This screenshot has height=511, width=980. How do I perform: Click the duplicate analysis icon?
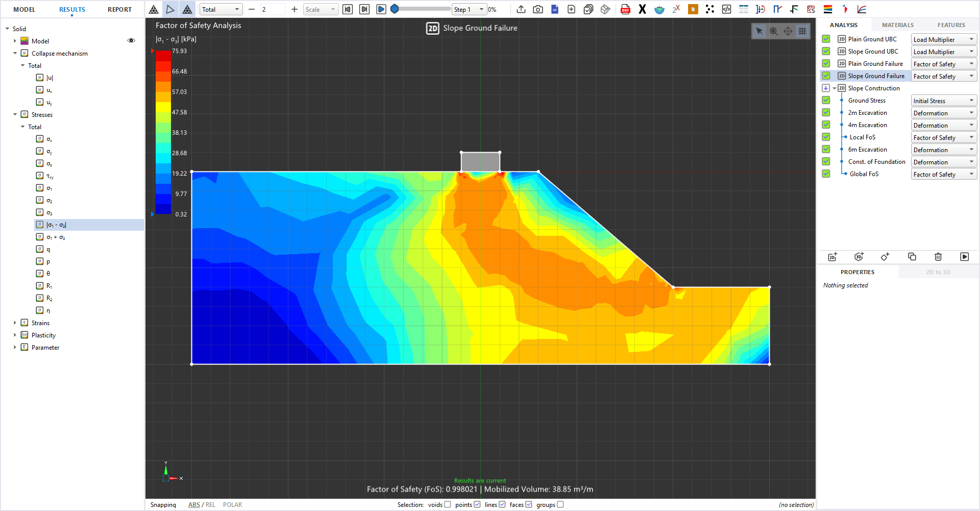(912, 257)
